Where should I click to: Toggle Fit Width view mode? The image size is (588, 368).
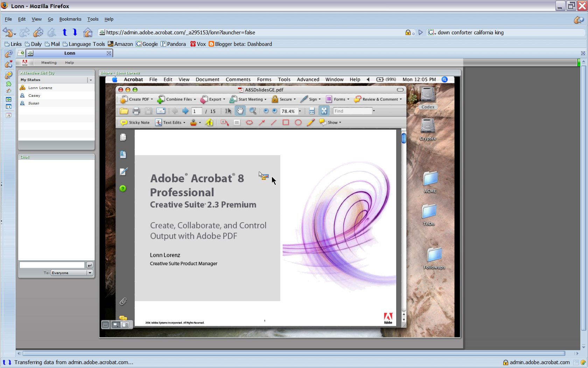pyautogui.click(x=311, y=111)
